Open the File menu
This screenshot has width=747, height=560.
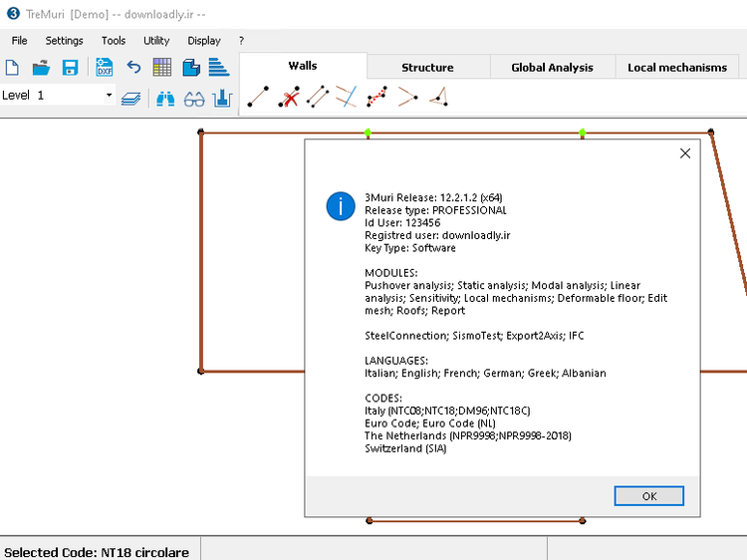[x=19, y=41]
